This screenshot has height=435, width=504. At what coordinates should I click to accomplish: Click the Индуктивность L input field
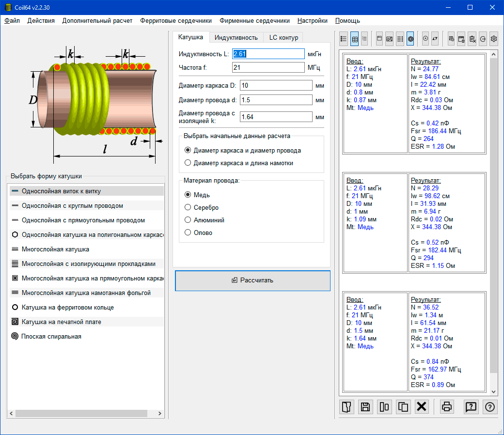[268, 54]
